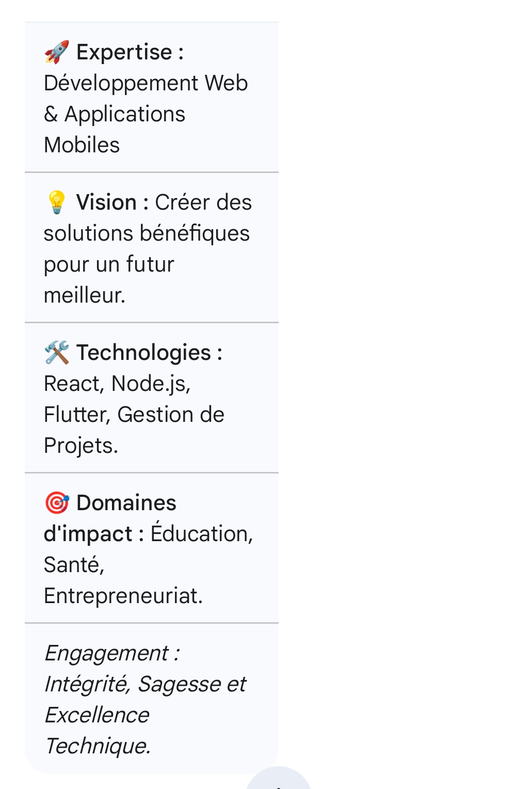Click the "Développement Web" text line
The image size is (532, 789).
click(x=146, y=83)
